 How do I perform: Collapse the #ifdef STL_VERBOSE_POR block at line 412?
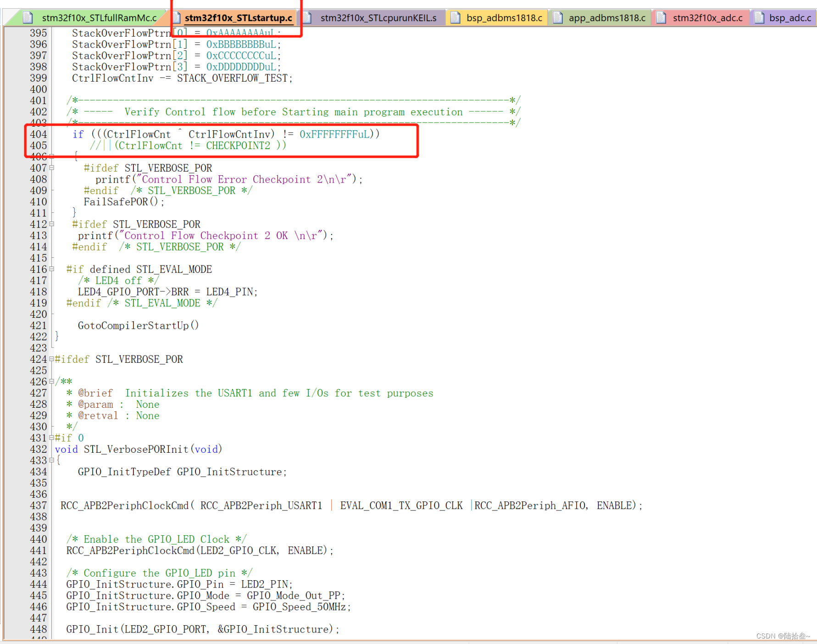click(51, 224)
